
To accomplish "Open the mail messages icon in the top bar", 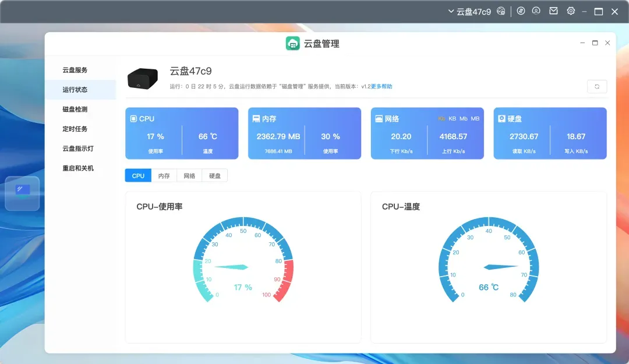I will coord(554,11).
